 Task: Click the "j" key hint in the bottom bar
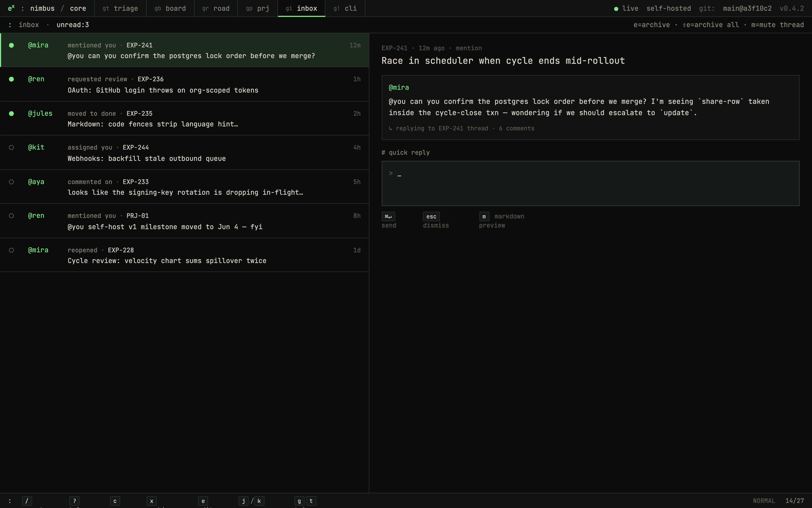244,501
